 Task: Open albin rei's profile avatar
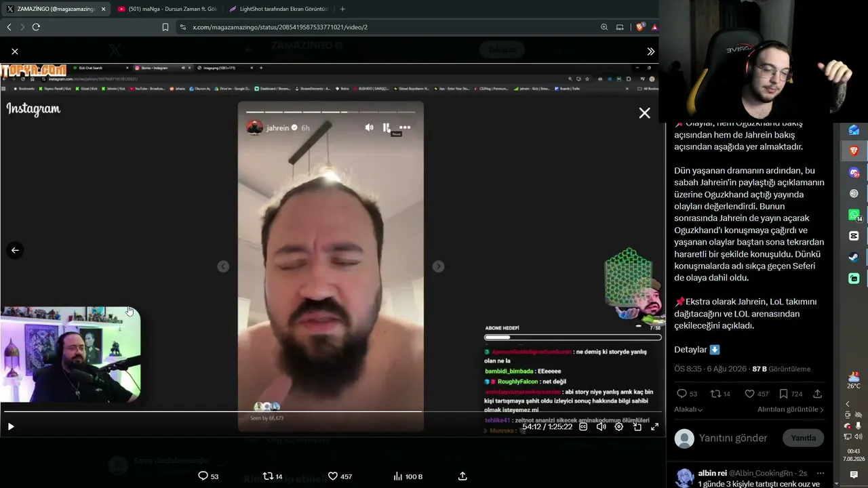click(685, 477)
